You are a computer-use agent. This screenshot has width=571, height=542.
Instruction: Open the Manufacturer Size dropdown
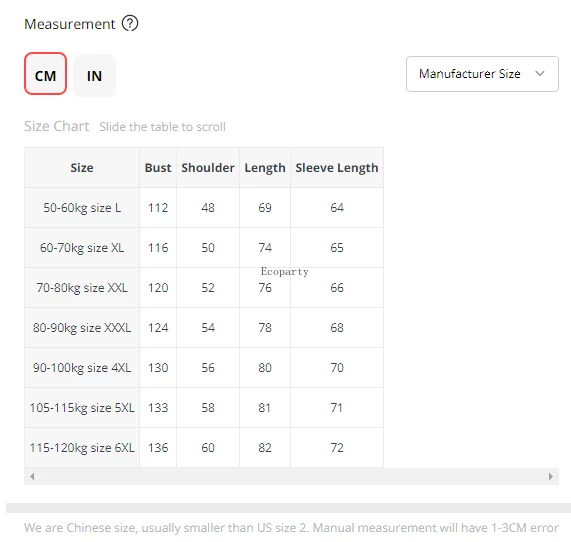pos(482,74)
